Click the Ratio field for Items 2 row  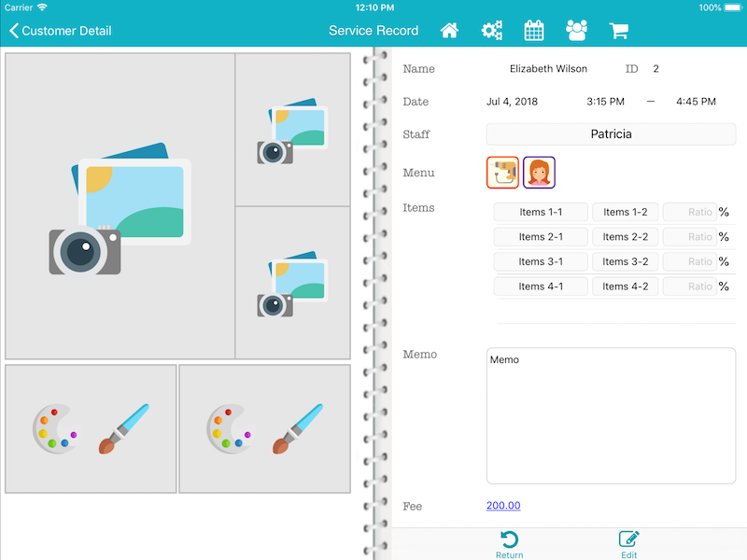click(690, 237)
